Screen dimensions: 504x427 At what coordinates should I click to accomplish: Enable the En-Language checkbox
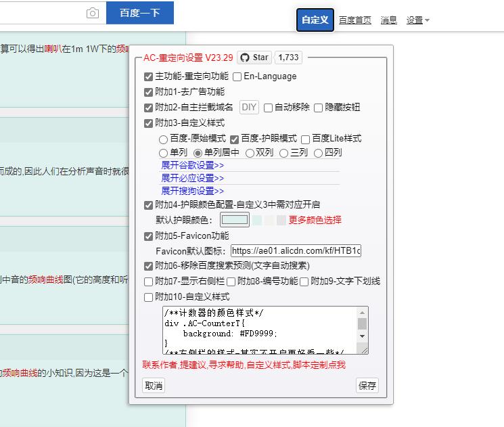point(237,77)
